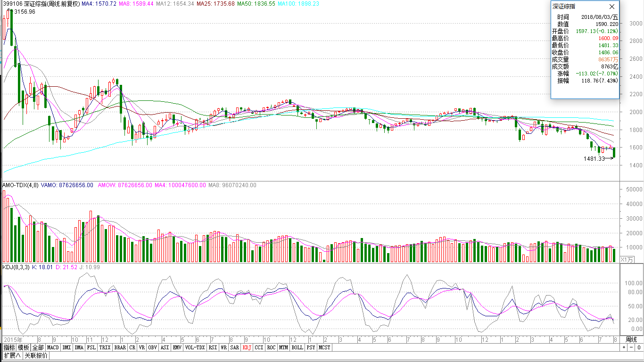This screenshot has height=362, width=644.
Task: Click the MA8: 1589.44 label
Action: tap(136, 3)
